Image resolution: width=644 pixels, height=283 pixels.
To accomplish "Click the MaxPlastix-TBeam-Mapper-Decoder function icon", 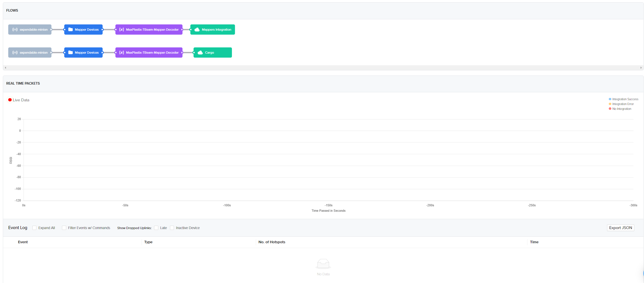I will (121, 29).
